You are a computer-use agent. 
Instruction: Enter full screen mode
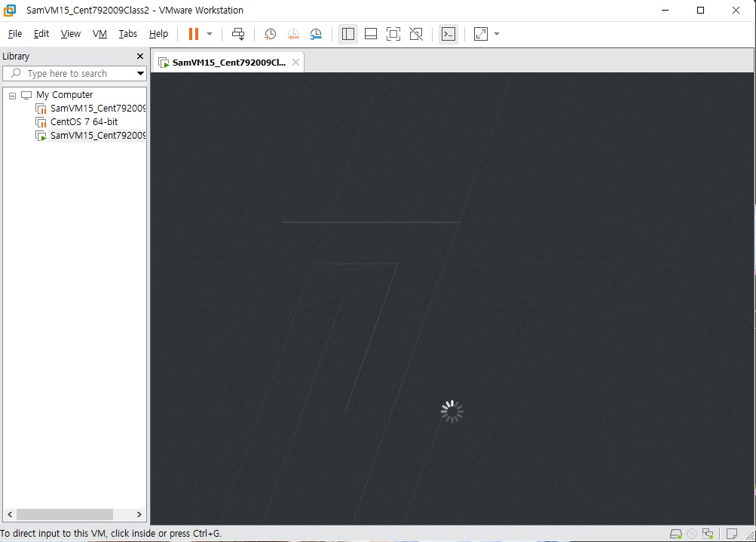click(393, 34)
